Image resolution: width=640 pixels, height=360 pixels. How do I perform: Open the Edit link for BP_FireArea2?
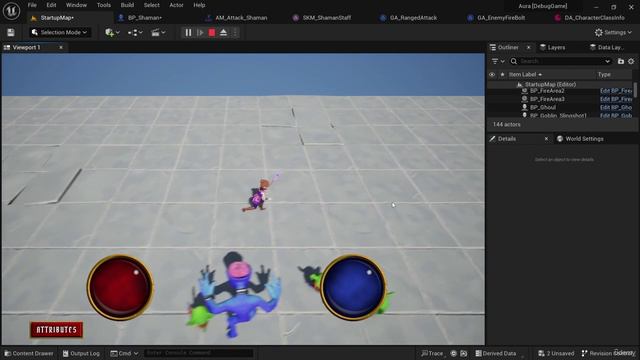pyautogui.click(x=616, y=91)
